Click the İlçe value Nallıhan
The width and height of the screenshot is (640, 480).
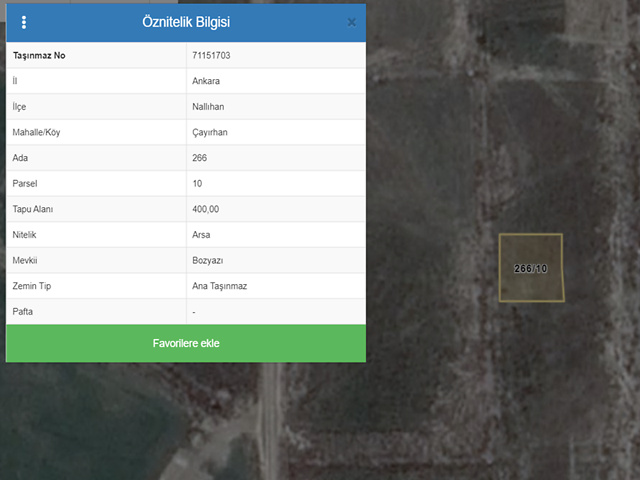(209, 107)
